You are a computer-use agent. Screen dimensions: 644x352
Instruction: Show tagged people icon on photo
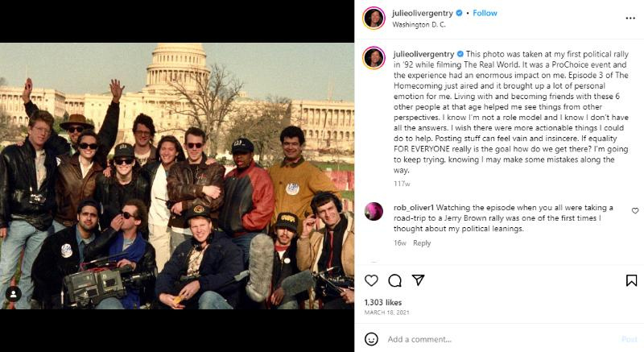[13, 294]
